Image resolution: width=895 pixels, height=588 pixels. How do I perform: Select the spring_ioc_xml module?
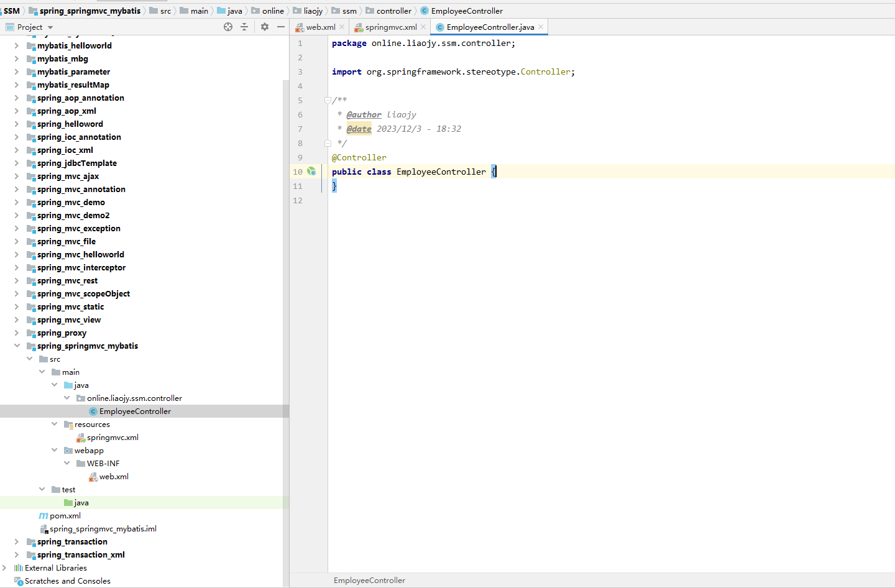point(65,150)
